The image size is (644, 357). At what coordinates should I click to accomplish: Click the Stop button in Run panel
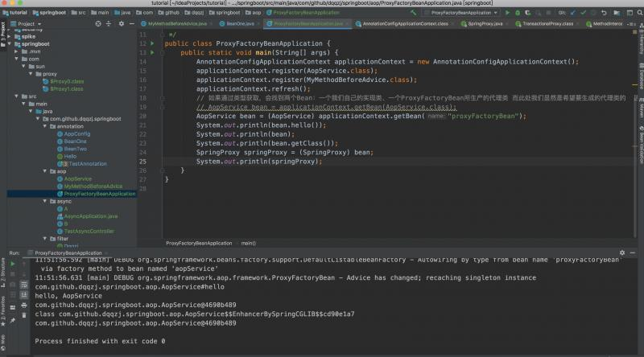[13, 274]
